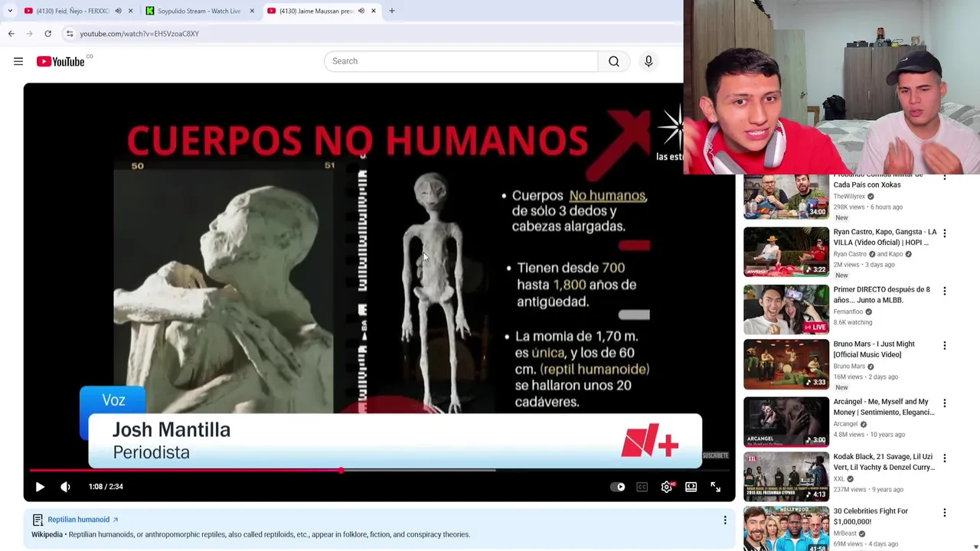Open the Reptilian humanoid Wikipedia link

83,520
